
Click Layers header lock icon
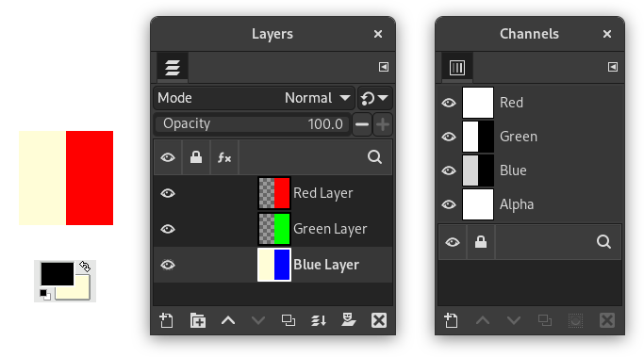click(x=196, y=157)
